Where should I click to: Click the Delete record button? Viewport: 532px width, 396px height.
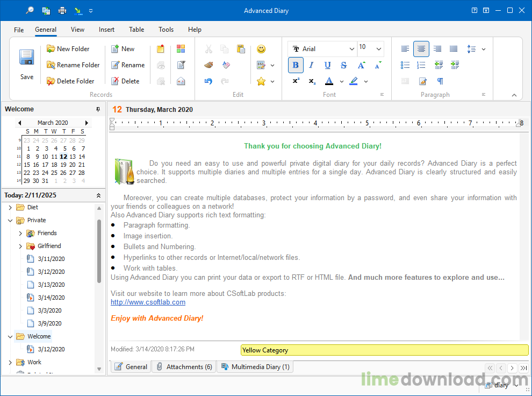pos(125,81)
